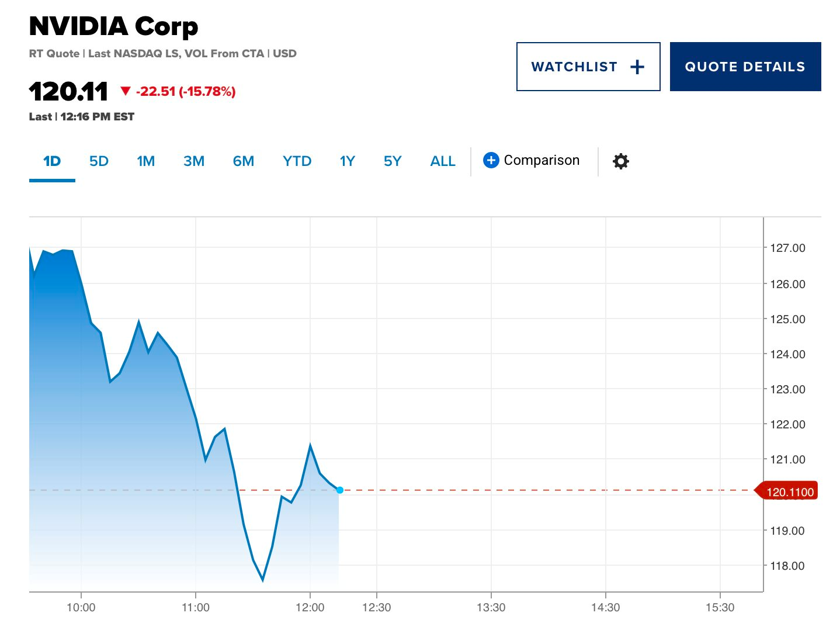
Task: Switch to the 5D time range
Action: pyautogui.click(x=99, y=161)
